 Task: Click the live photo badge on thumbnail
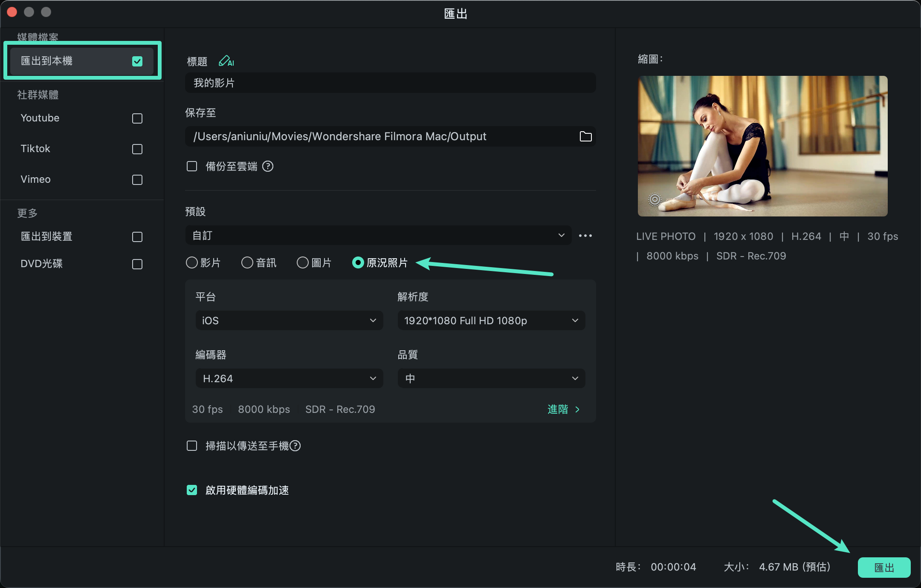tap(655, 199)
